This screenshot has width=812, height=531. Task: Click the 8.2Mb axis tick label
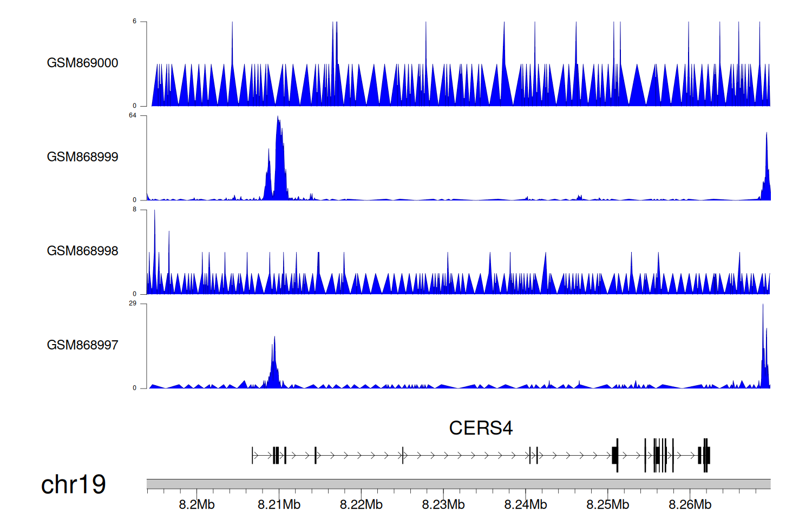click(x=197, y=505)
